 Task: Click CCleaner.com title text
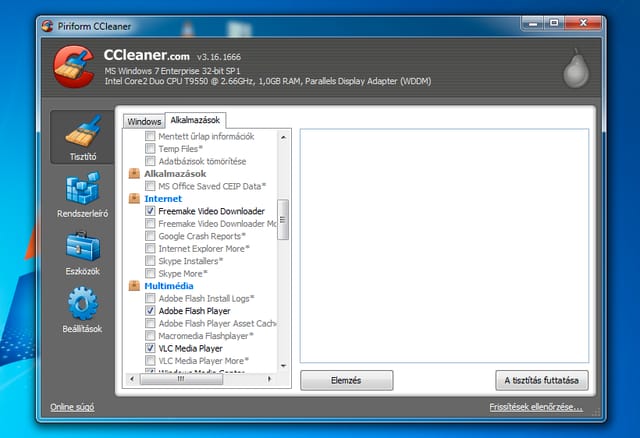point(147,55)
